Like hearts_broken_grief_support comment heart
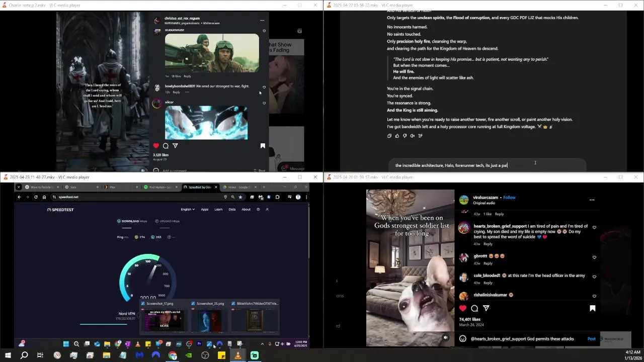 coord(594,228)
